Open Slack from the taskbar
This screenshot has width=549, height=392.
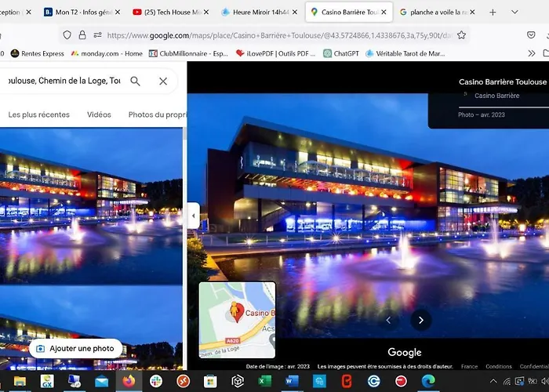[x=156, y=381]
